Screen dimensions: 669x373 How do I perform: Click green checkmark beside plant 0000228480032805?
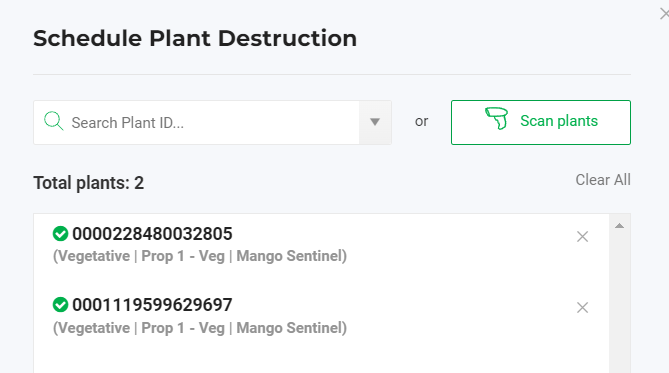tap(60, 234)
